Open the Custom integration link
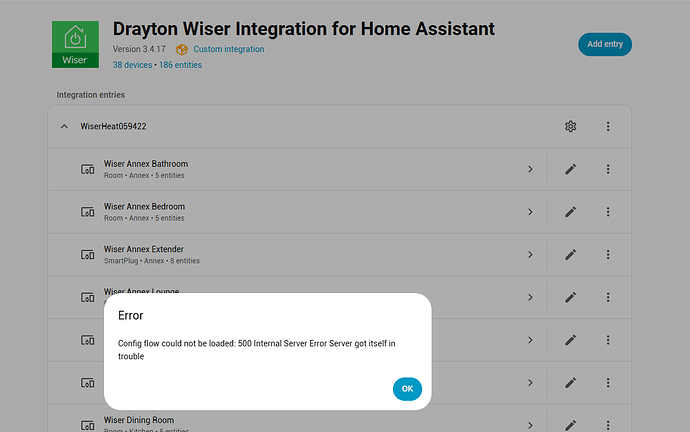 pyautogui.click(x=228, y=49)
